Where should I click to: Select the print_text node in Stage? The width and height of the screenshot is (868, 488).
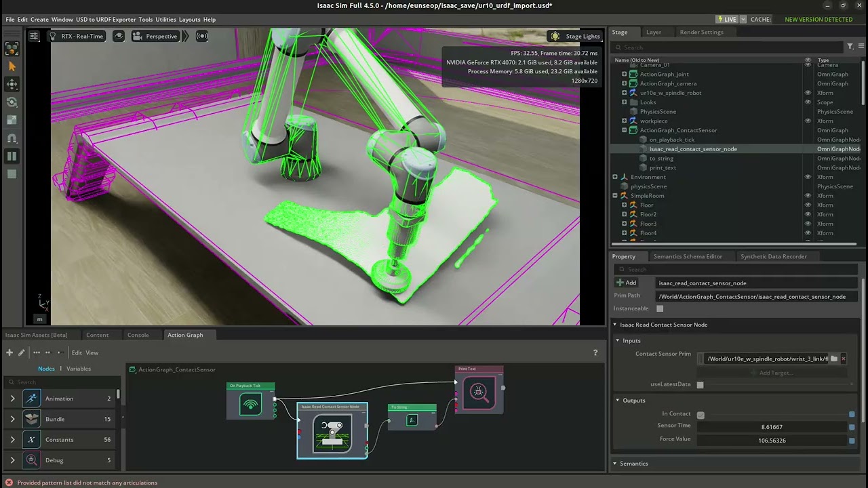pos(663,167)
